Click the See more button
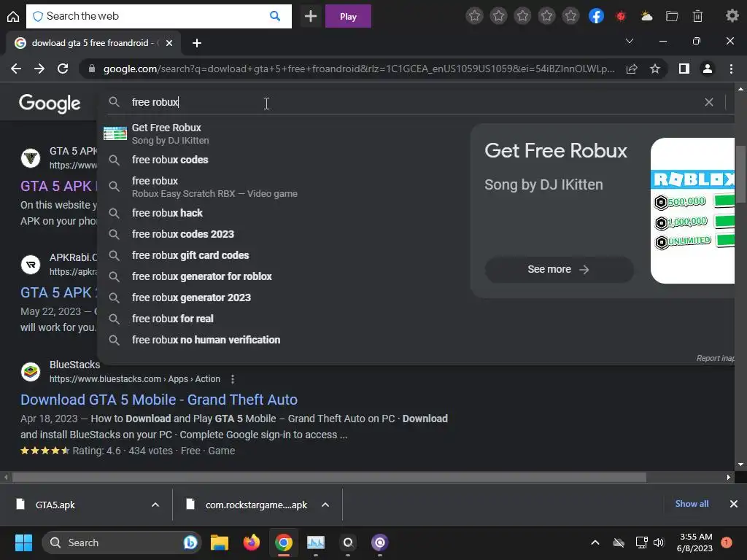Viewport: 747px width, 560px height. click(x=559, y=270)
